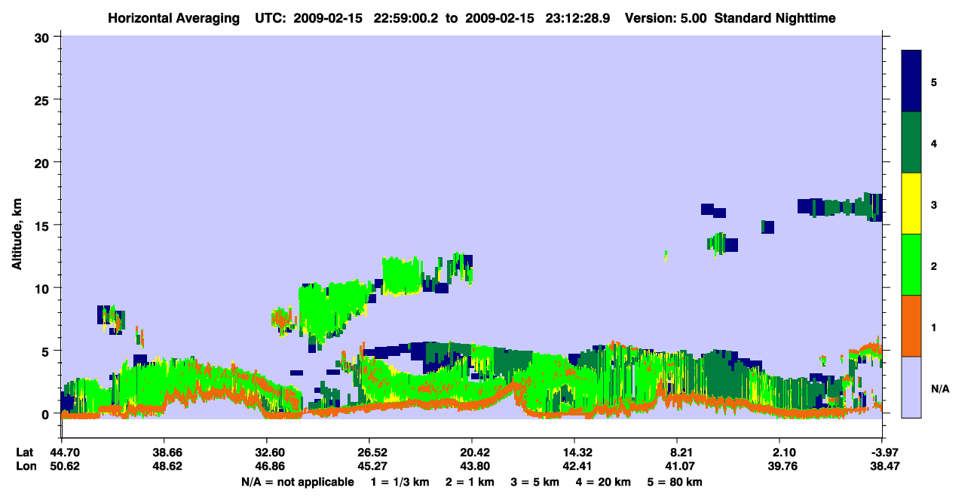Click the lavender N/A colorbar segment
Viewport: 980px width, 503px height.
(x=911, y=387)
